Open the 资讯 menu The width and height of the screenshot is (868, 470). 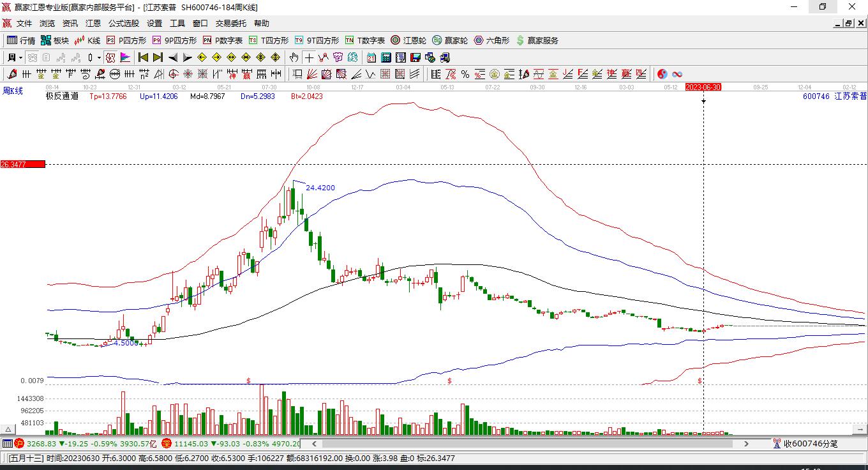click(x=70, y=24)
